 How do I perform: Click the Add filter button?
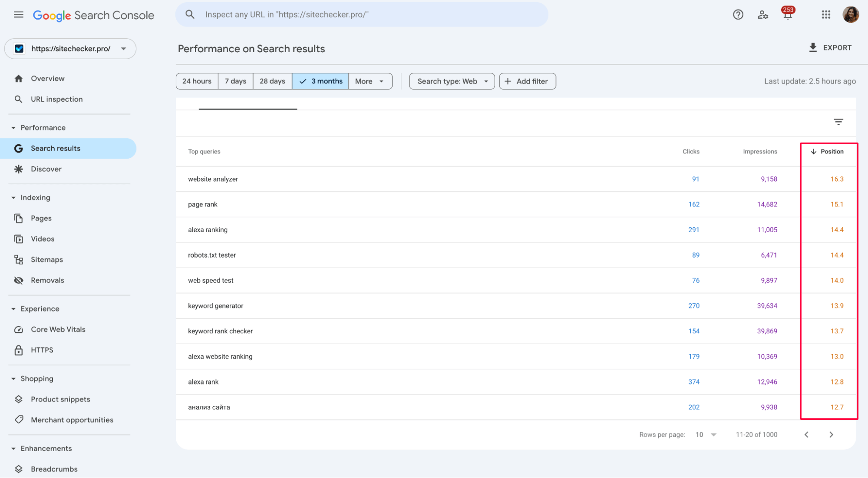[527, 81]
